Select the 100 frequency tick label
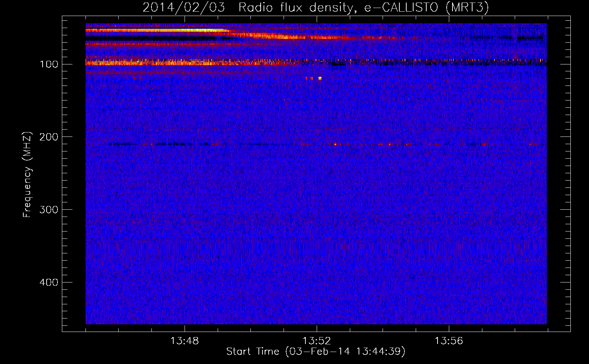 (49, 64)
